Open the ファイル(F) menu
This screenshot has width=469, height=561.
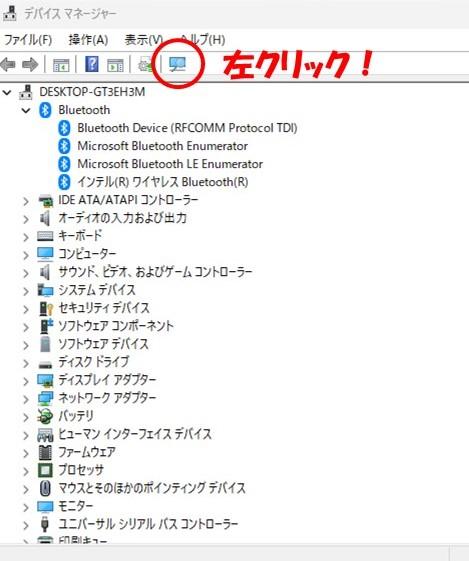[28, 40]
